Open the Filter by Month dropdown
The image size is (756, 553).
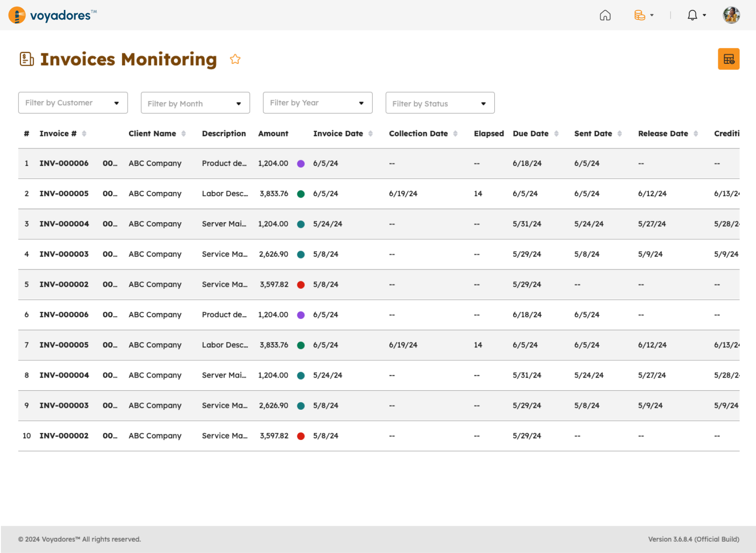pyautogui.click(x=195, y=103)
